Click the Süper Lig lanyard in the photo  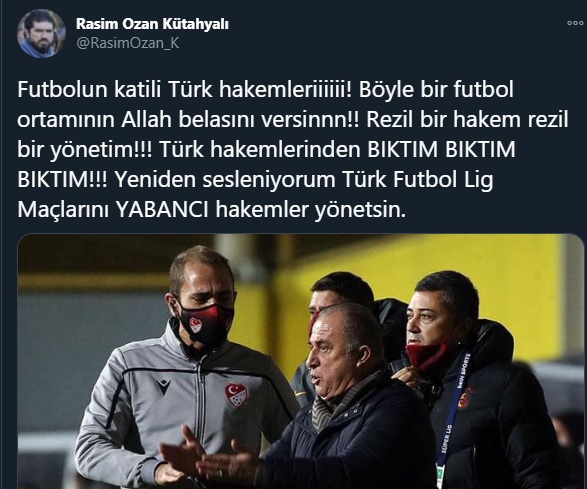453,416
